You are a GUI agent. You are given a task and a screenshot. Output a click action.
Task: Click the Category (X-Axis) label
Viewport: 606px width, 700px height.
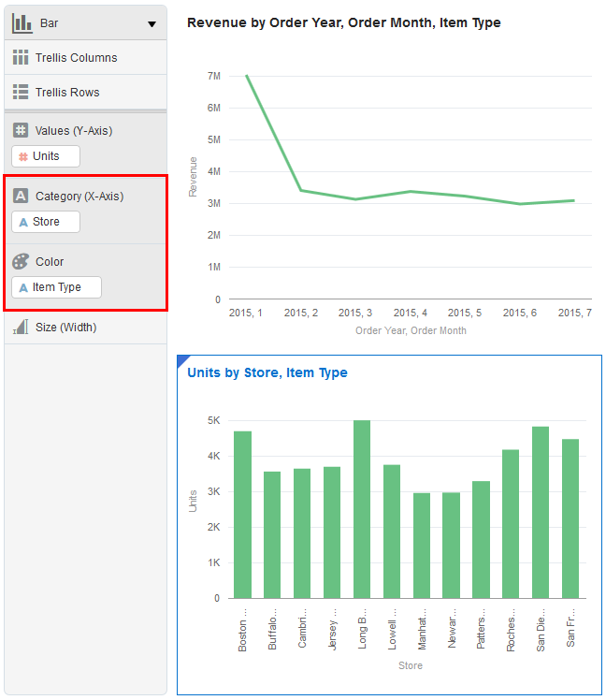click(x=79, y=196)
